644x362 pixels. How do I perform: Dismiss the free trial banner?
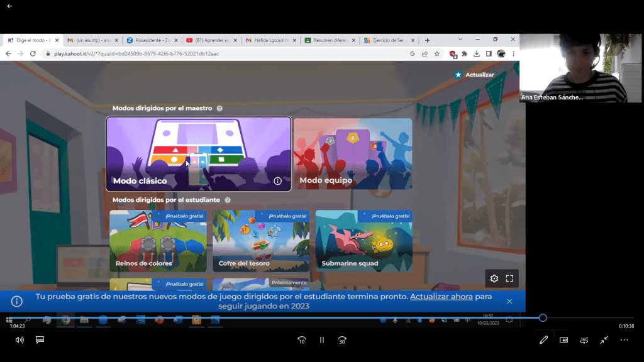point(509,301)
